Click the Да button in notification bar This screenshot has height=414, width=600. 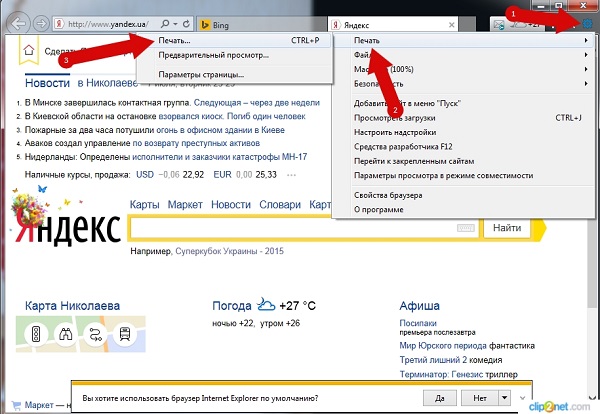coord(439,397)
